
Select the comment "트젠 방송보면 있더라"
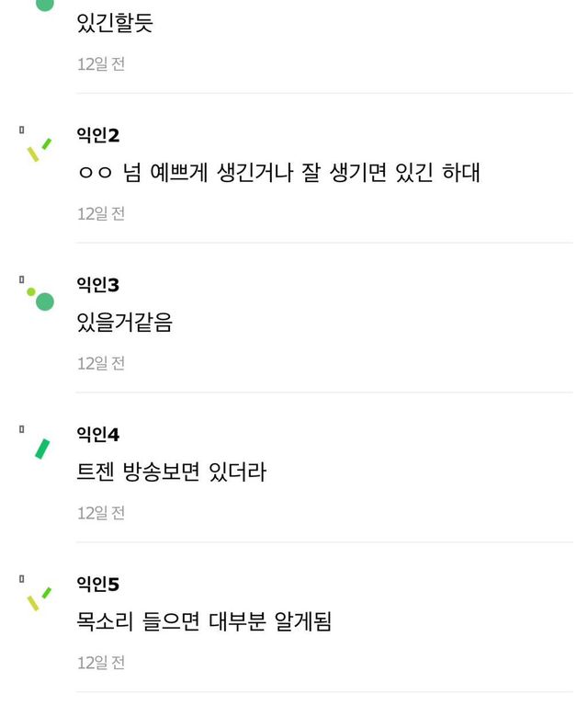pos(172,472)
